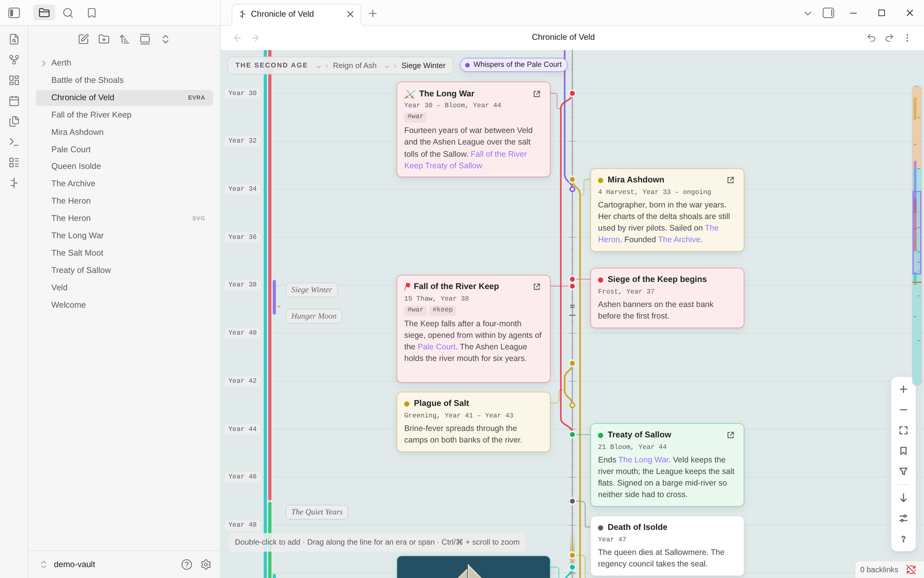Open the search panel icon
Viewport: 924px width, 578px height.
[x=68, y=13]
